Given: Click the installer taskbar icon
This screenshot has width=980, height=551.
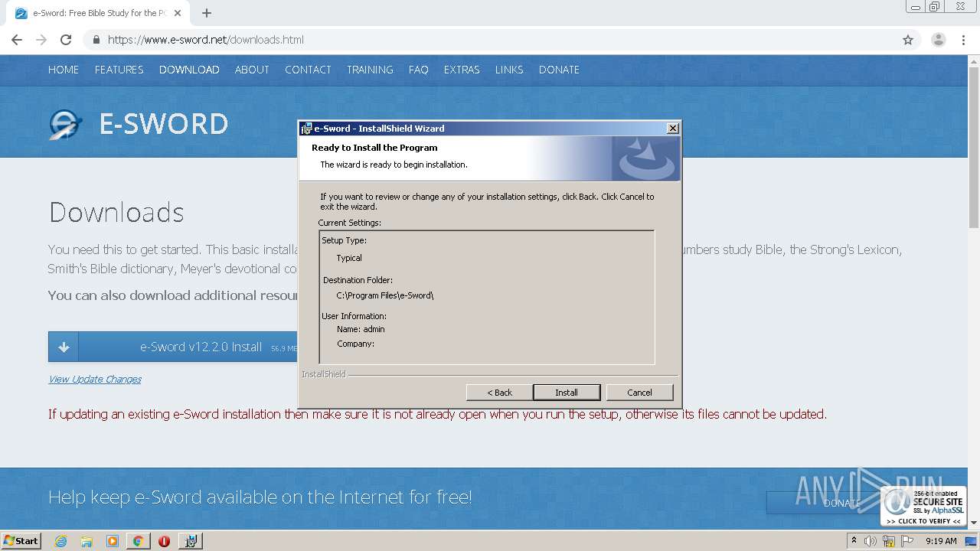Looking at the screenshot, I should pyautogui.click(x=191, y=541).
